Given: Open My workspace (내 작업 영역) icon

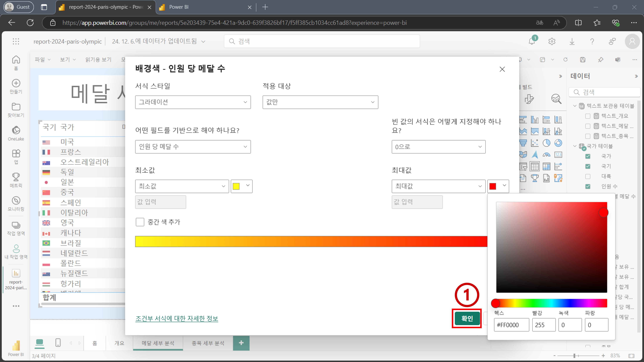Looking at the screenshot, I should click(x=16, y=252).
